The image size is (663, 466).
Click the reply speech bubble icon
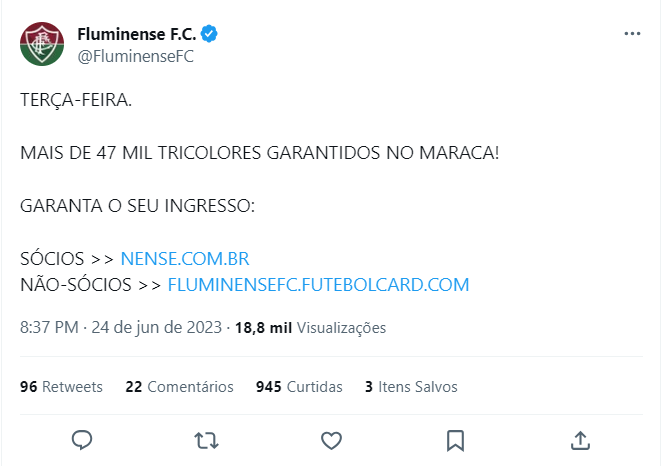point(82,440)
